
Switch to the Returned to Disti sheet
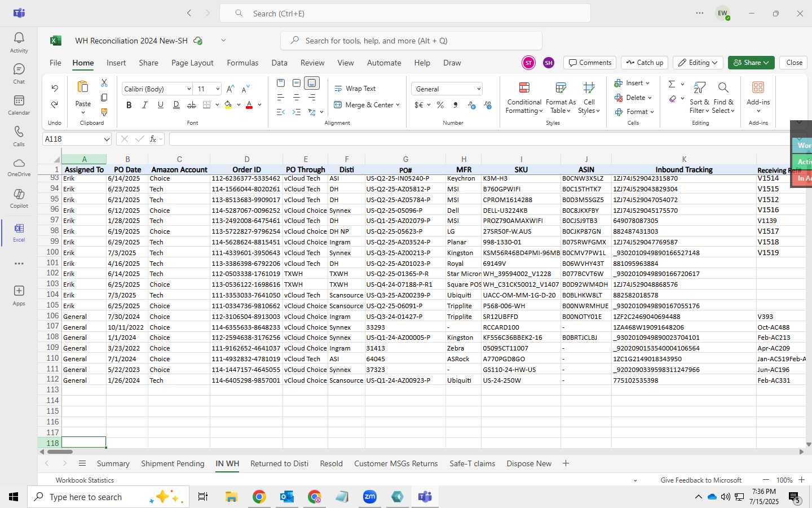[x=279, y=463]
